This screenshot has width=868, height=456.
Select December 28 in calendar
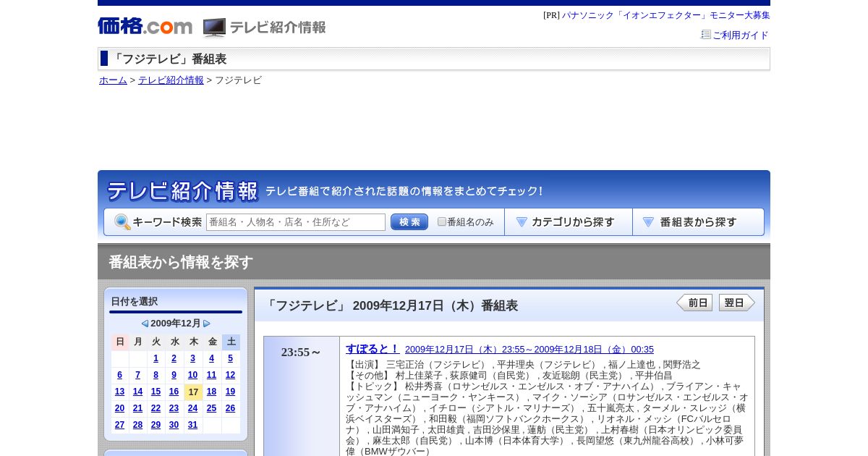(x=137, y=425)
